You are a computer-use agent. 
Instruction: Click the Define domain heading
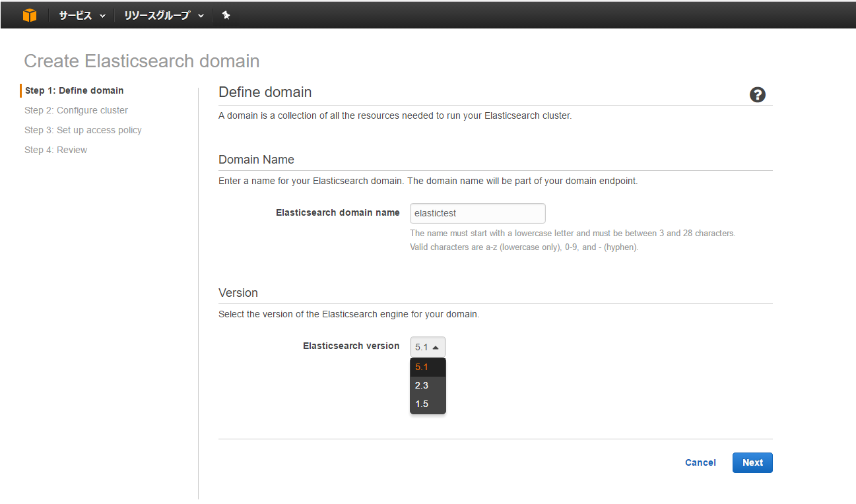pos(265,92)
